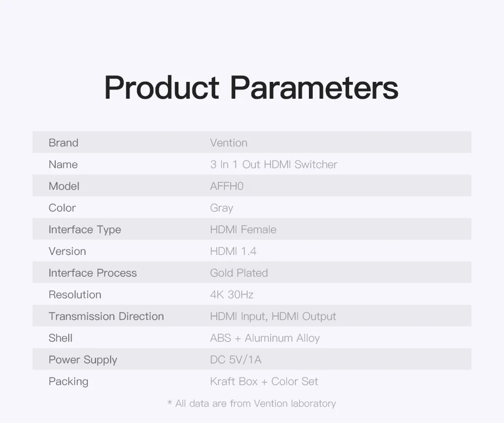Select the Name row label
Screen dimensions: 504x423
coord(63,164)
